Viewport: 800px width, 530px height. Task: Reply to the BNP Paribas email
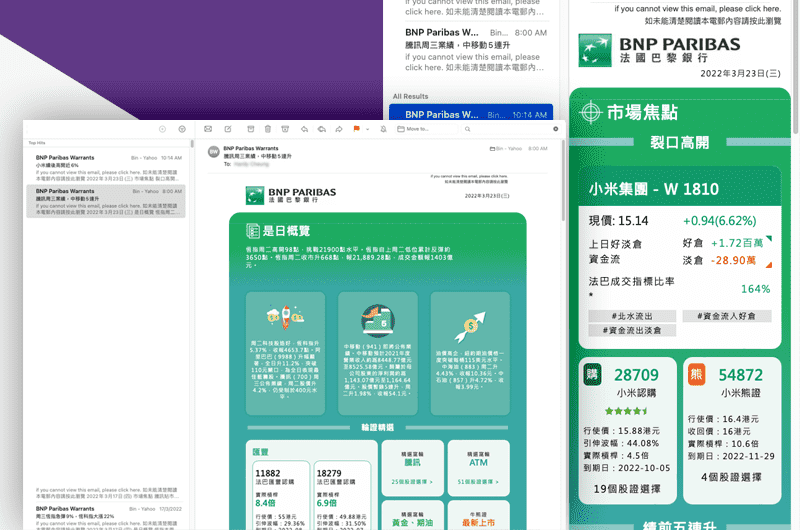tap(304, 129)
